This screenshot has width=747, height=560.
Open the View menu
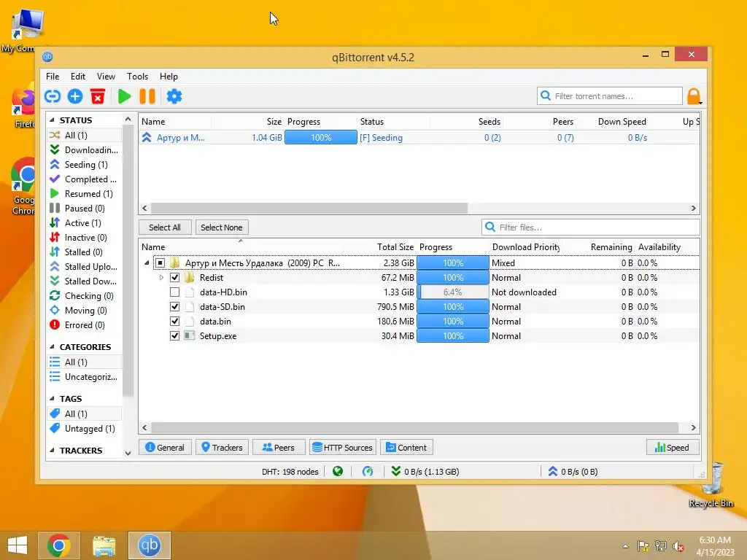click(106, 76)
